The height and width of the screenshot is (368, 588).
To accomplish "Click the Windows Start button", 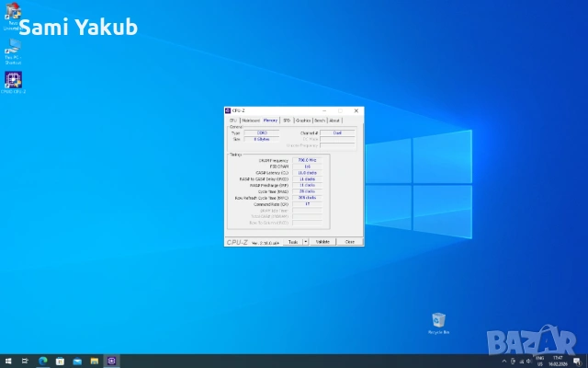I will point(7,361).
